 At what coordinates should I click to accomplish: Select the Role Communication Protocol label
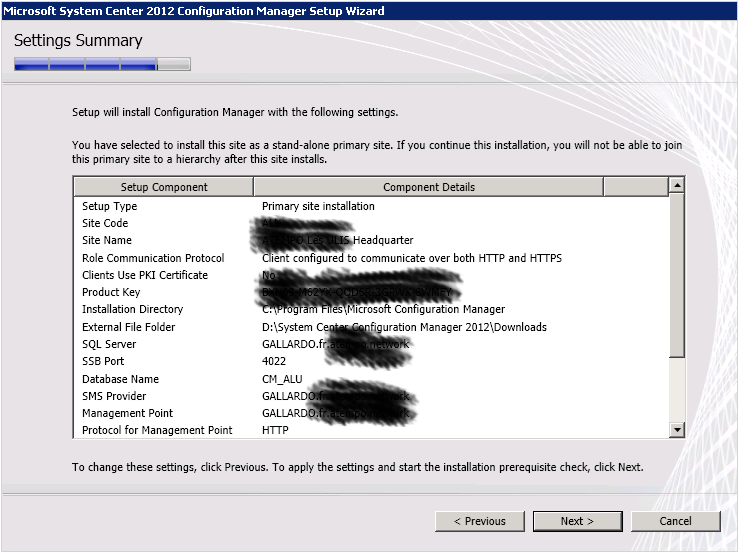(x=153, y=258)
